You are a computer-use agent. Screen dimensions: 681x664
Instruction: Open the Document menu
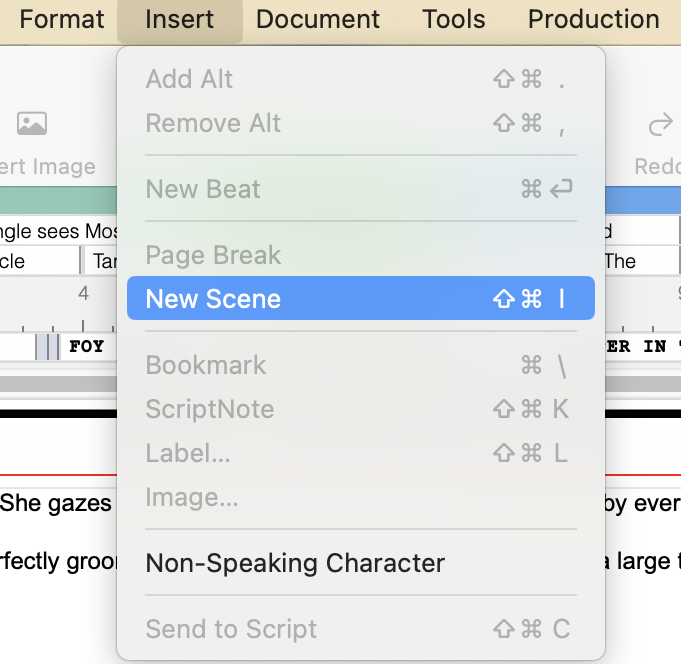(x=318, y=19)
